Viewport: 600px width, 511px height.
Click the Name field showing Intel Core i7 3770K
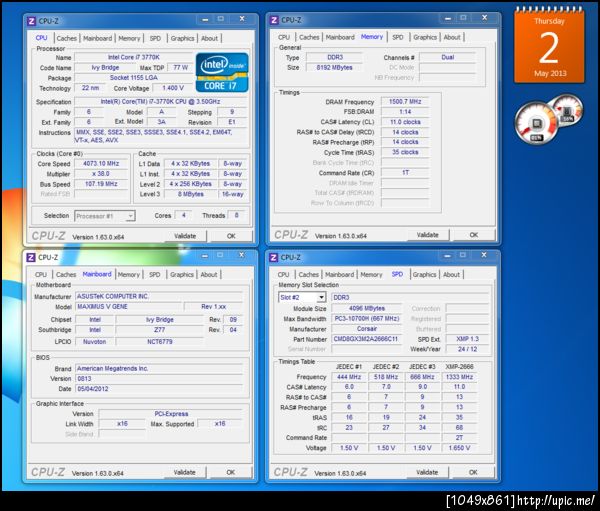click(x=134, y=57)
